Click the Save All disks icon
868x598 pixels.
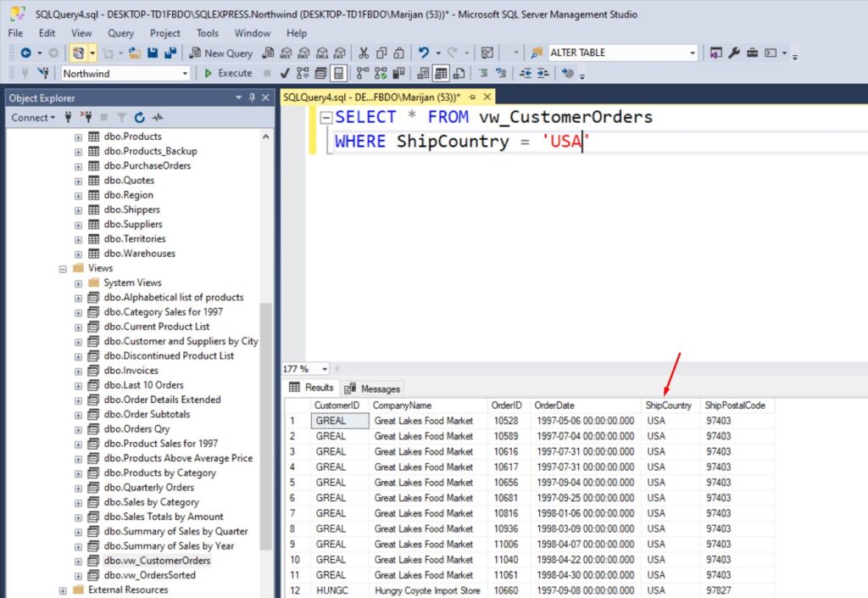tap(170, 53)
